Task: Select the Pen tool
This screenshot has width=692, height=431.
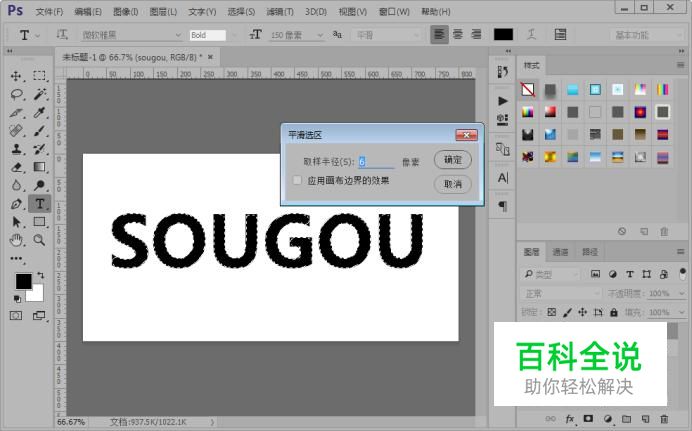Action: click(x=16, y=203)
